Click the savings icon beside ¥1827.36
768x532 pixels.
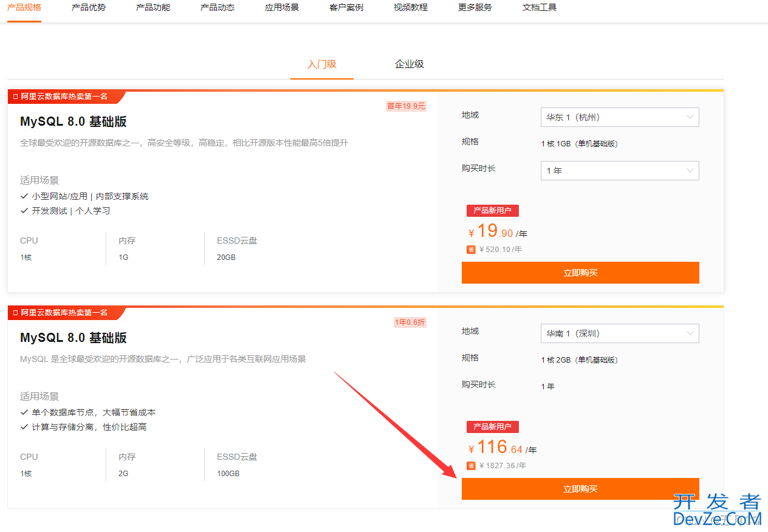pos(471,466)
